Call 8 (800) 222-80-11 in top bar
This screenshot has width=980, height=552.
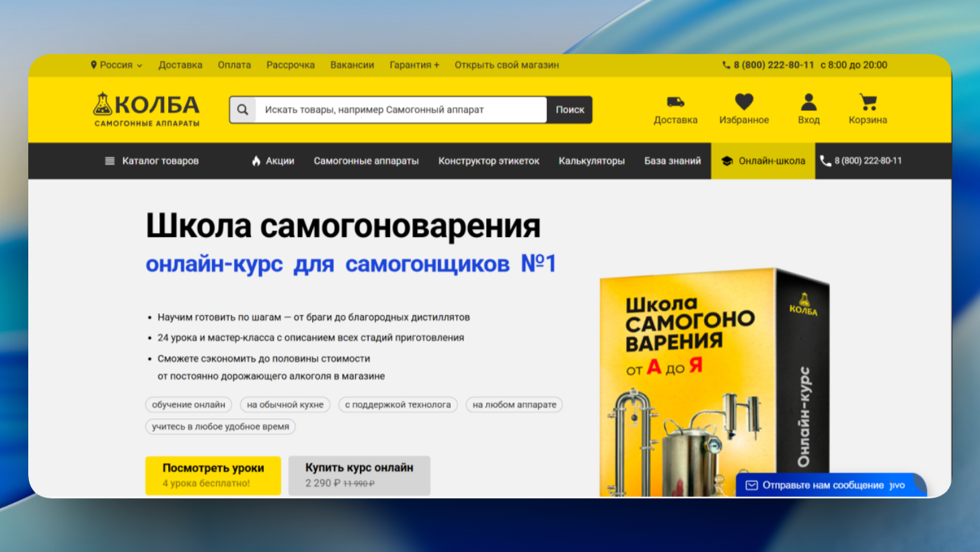[x=774, y=65]
